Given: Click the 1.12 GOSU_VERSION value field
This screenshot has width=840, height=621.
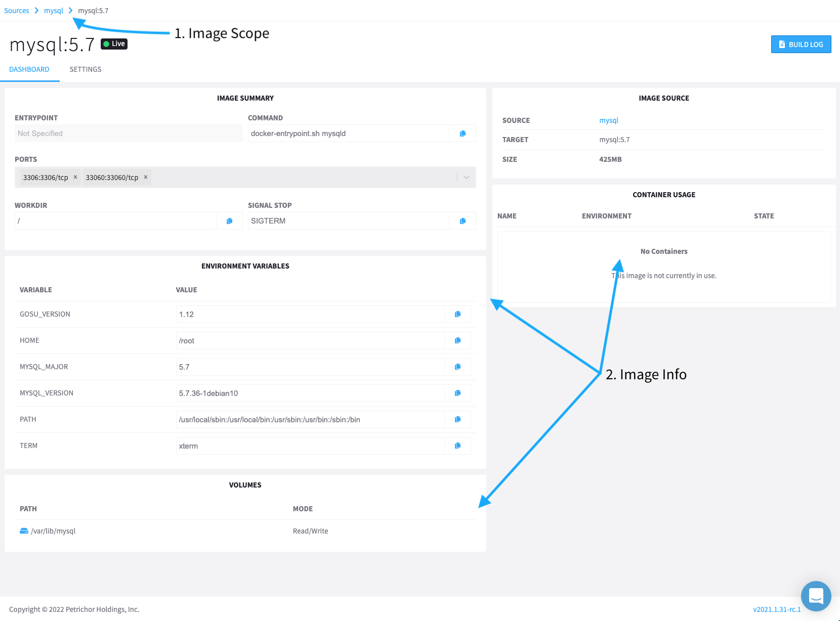Looking at the screenshot, I should pyautogui.click(x=310, y=314).
